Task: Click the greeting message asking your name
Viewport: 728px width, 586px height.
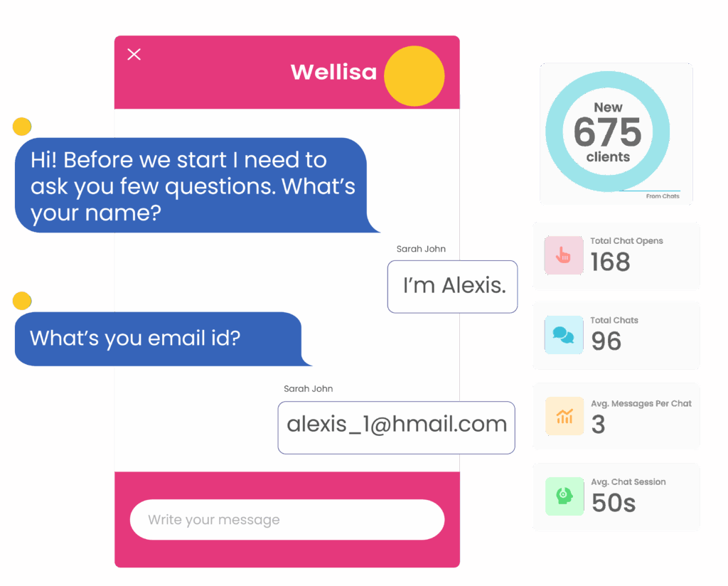Action: pyautogui.click(x=191, y=186)
